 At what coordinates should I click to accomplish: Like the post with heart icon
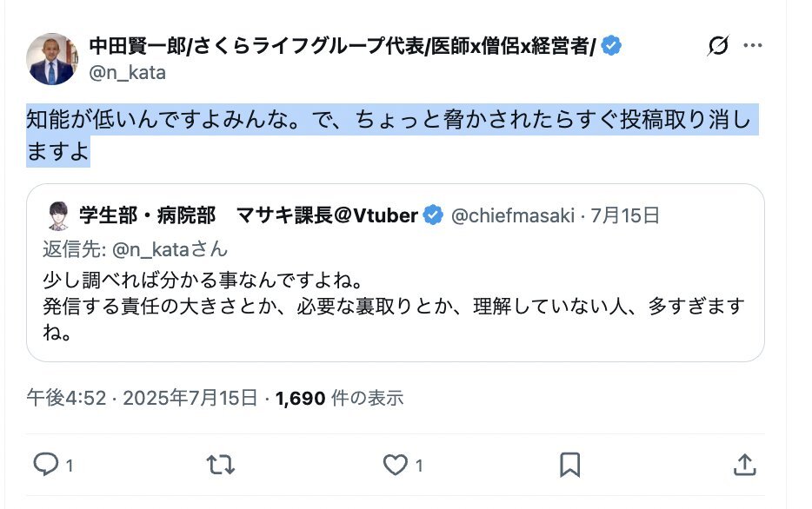[396, 466]
